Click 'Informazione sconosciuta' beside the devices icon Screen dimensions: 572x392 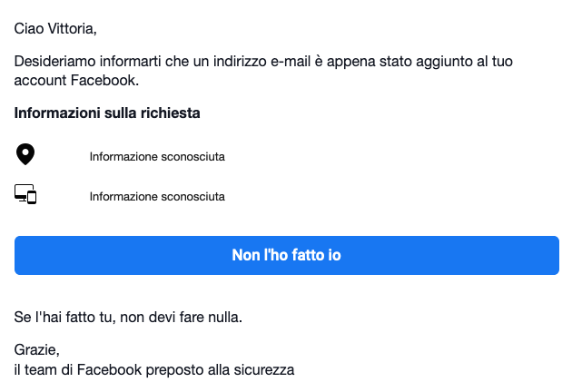(x=157, y=197)
